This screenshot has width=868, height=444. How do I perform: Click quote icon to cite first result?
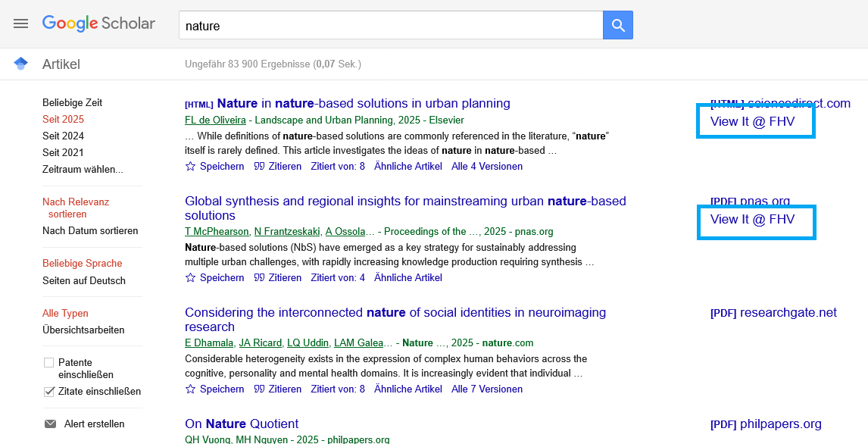pos(259,167)
